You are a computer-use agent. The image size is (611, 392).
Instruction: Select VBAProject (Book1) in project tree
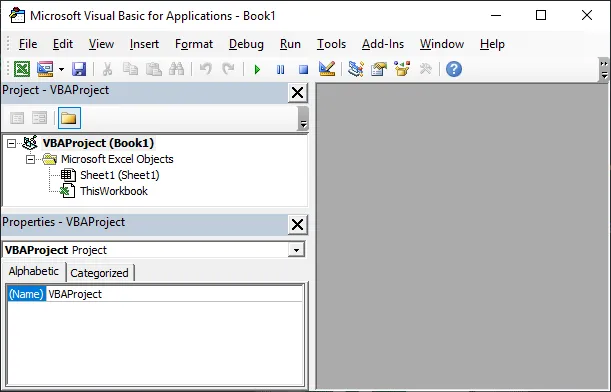(98, 143)
